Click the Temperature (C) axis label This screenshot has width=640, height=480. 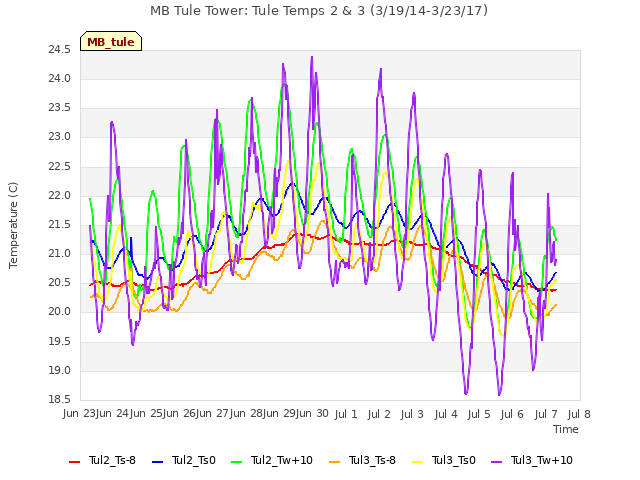(x=13, y=225)
